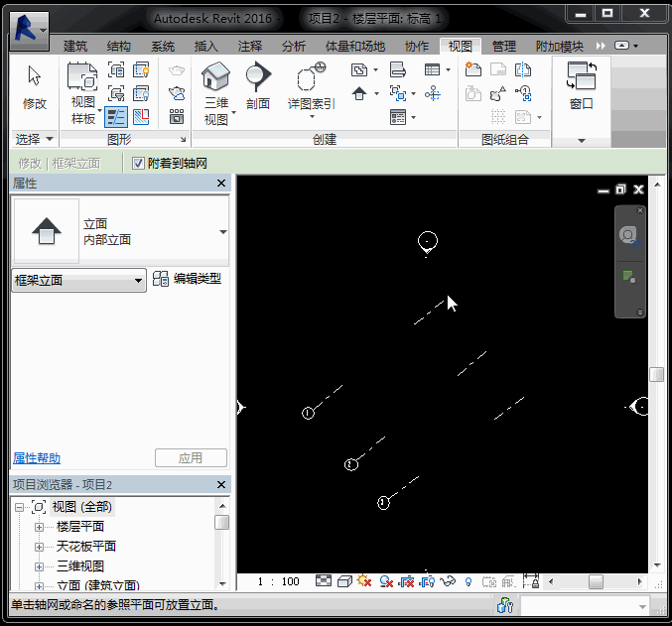Image resolution: width=672 pixels, height=626 pixels.
Task: Click the 1 : 100 view scale
Action: 278,582
